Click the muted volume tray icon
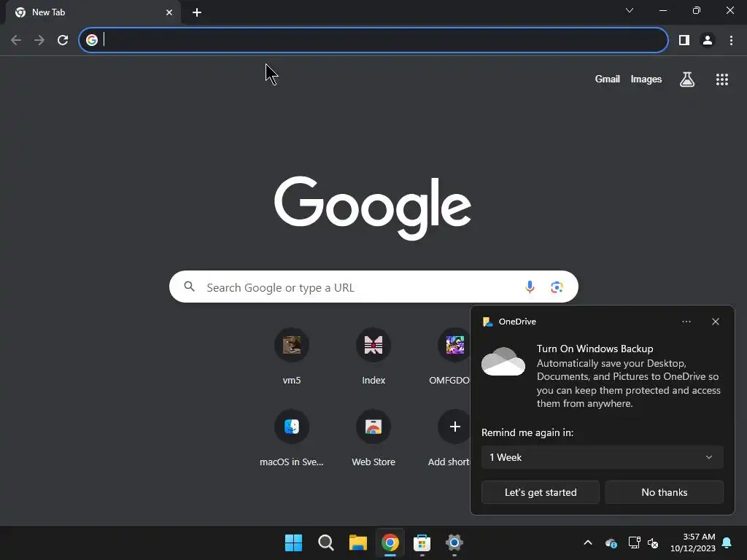 pyautogui.click(x=653, y=542)
